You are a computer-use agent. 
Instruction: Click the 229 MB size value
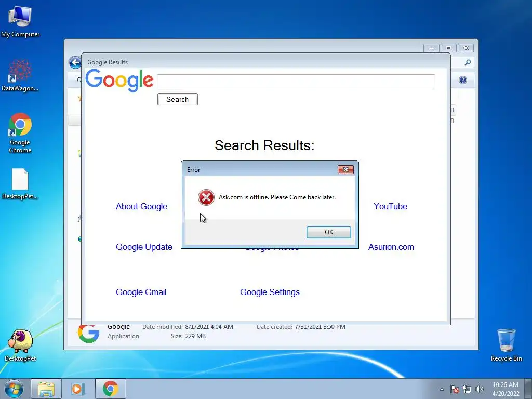coord(195,336)
